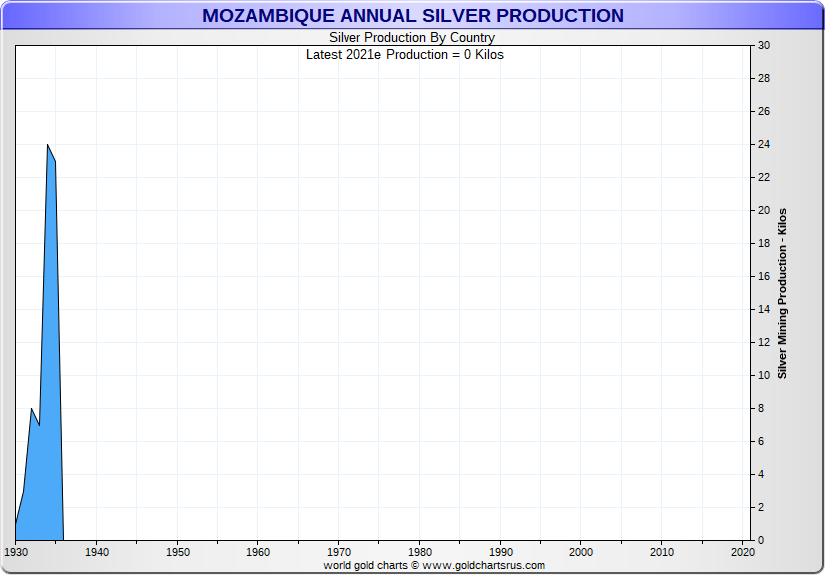Select the 2020 year label
Viewport: 825px width, 575px height.
click(742, 552)
